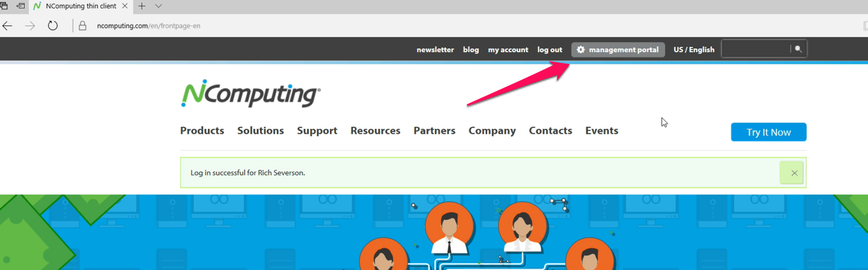Click the Try It Now button
868x270 pixels.
click(768, 132)
